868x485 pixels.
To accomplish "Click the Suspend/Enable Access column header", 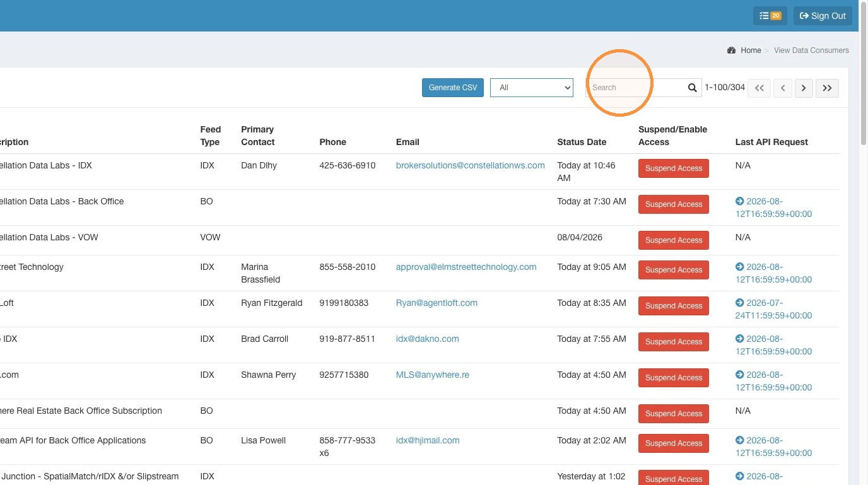I will (672, 136).
